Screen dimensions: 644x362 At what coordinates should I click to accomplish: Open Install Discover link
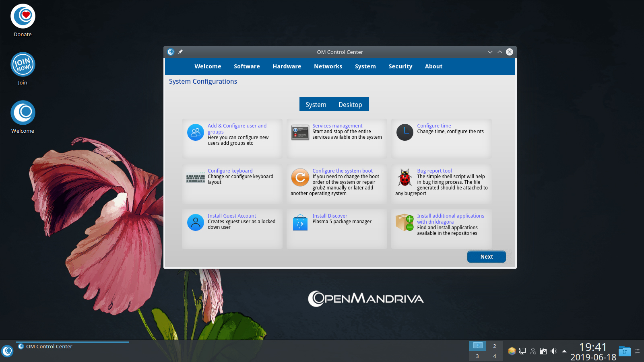[330, 216]
